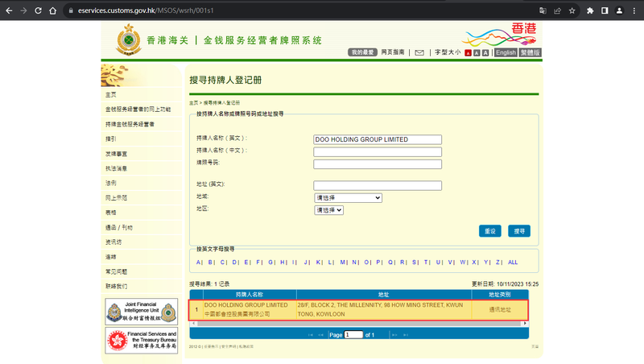Screen dimensions: 644x364
Task: Open the extensions puzzle icon
Action: pyautogui.click(x=590, y=10)
